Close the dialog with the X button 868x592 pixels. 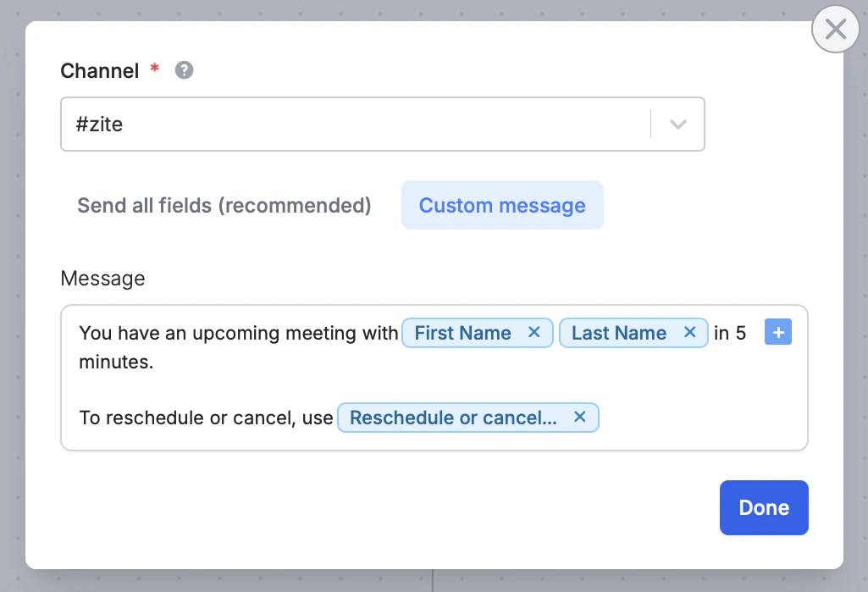click(x=835, y=30)
